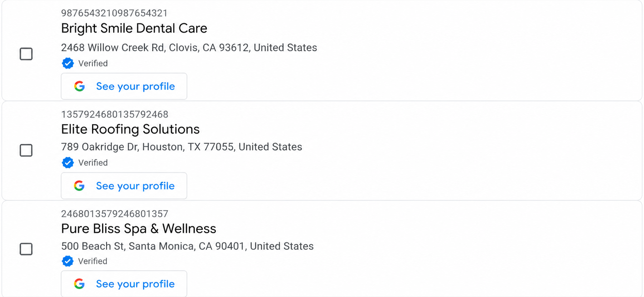Open 'See your profile' text for Pure Bliss Spa
Screen dimensions: 644x297
pos(135,284)
